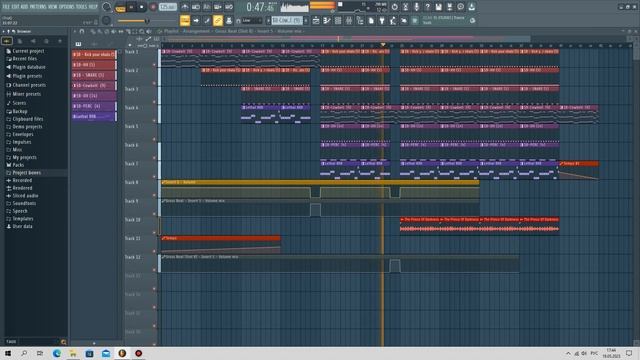This screenshot has height=360, width=640.
Task: Click the download content library icon
Action: 471,7
